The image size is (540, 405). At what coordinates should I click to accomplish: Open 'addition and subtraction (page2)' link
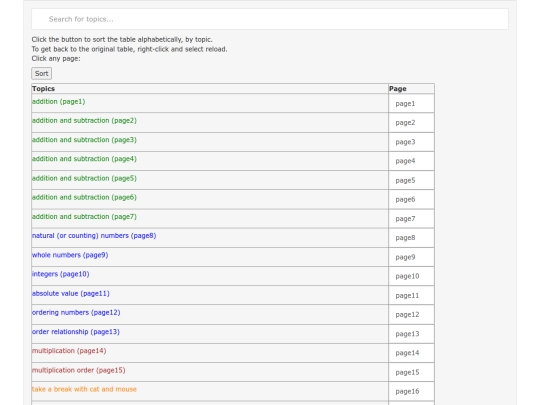click(84, 121)
